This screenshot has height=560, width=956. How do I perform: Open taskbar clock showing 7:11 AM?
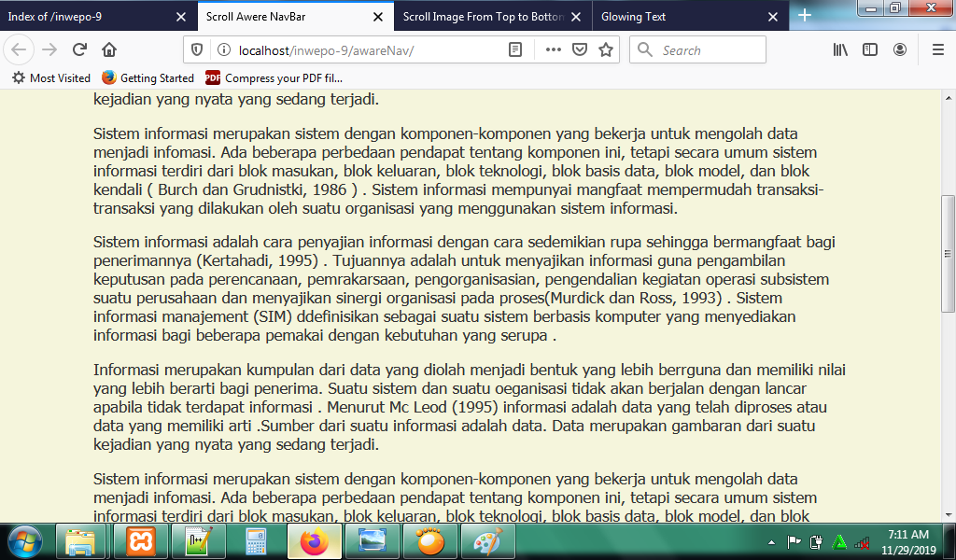pos(908,541)
